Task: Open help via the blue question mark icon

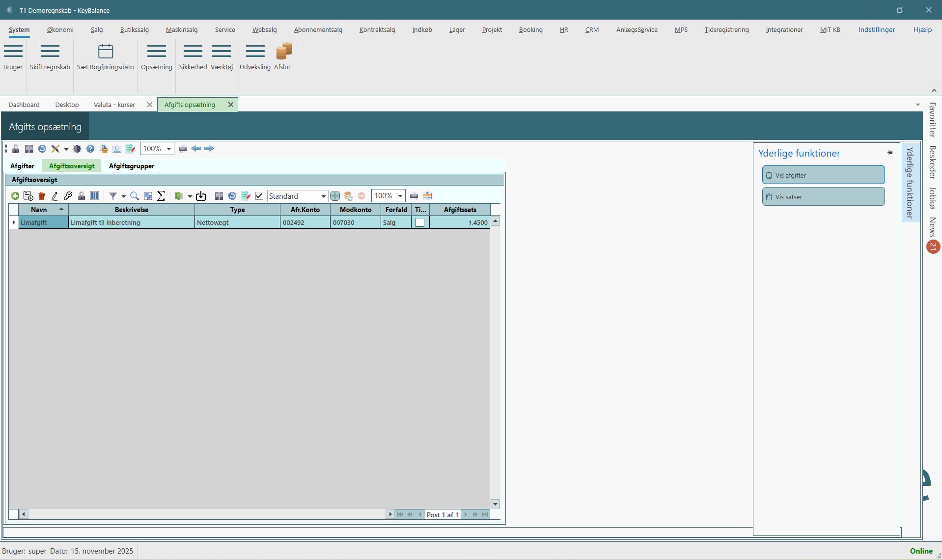Action: point(90,149)
